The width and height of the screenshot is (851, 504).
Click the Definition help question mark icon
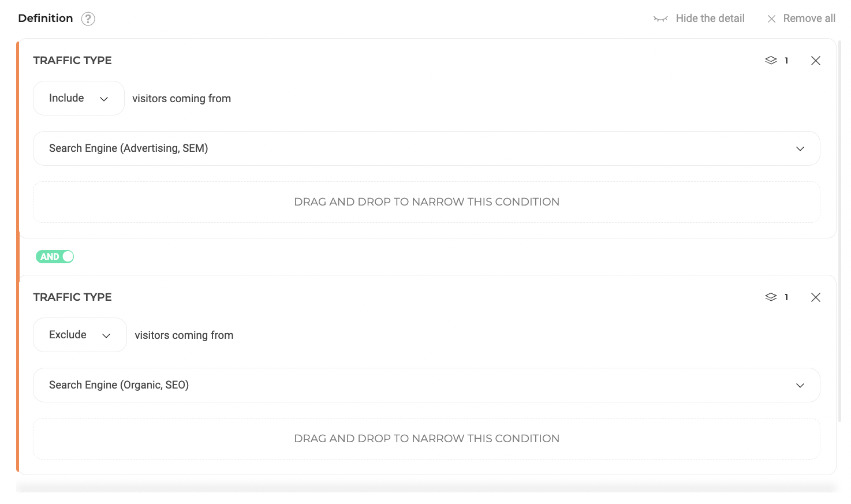88,19
